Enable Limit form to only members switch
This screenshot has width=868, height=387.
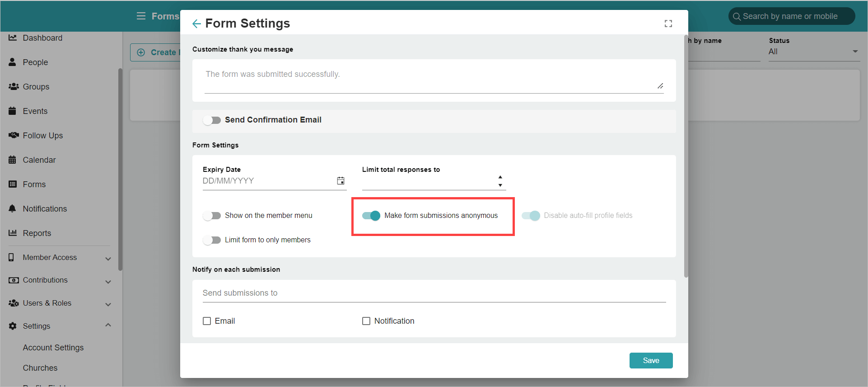(212, 240)
